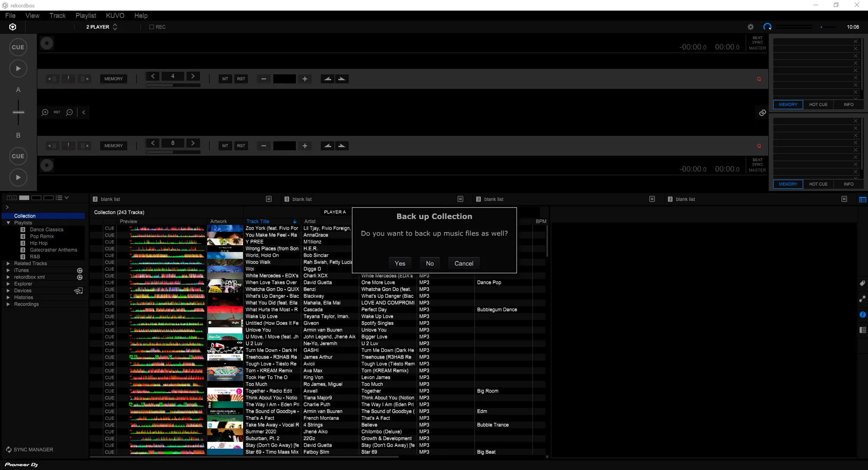Click the Devices connection icon in tree
This screenshot has width=868, height=470.
[79, 291]
